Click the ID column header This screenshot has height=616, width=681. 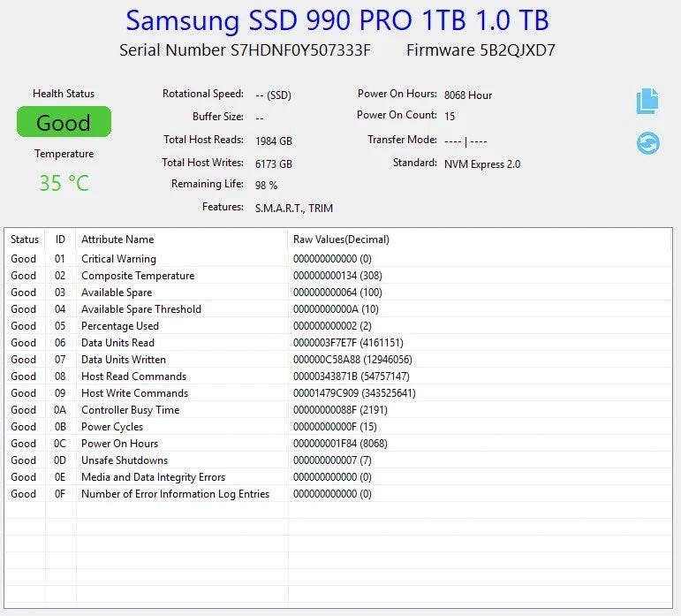point(60,240)
